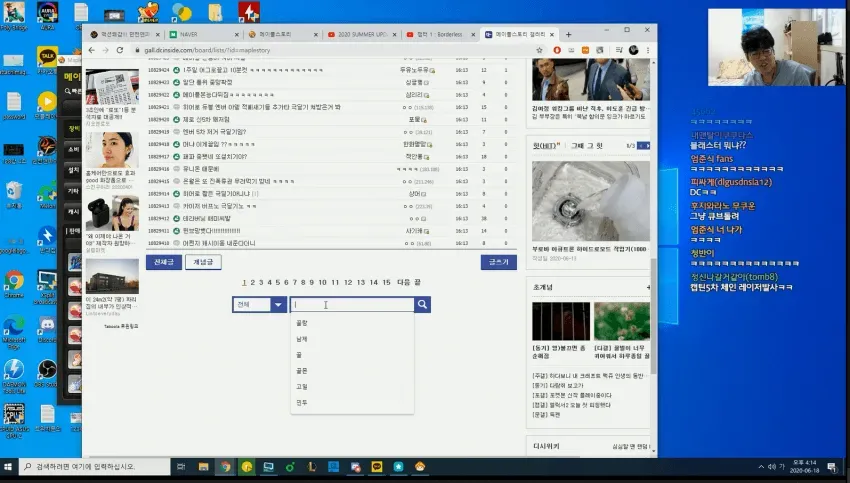
Task: Click the dark left thumbnail under 초개념
Action: (x=561, y=321)
